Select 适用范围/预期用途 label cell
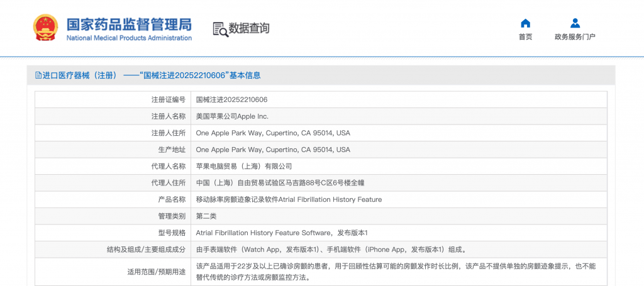Screen dimensions: 644x286 tap(113, 272)
